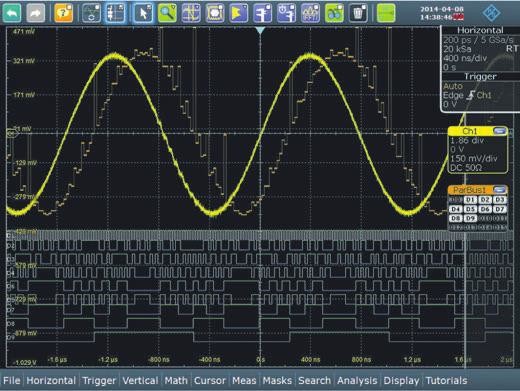520x391 pixels.
Task: Toggle the D2 digital channel button
Action: click(485, 200)
